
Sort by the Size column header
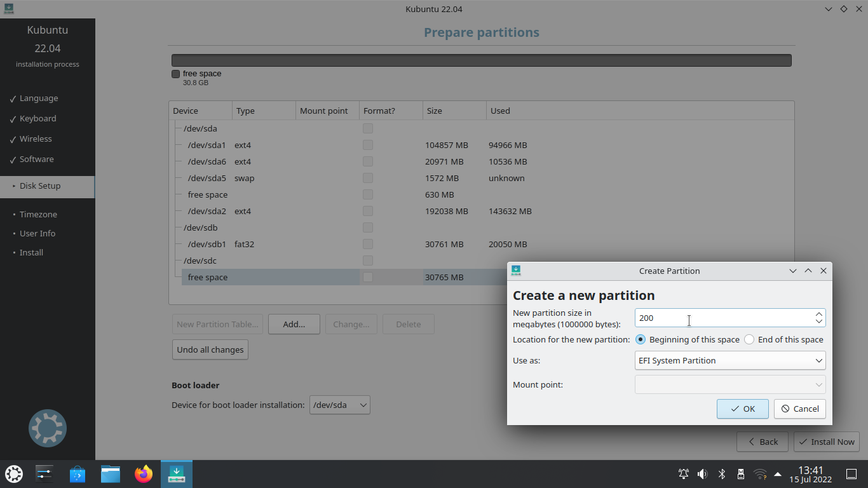tap(455, 111)
